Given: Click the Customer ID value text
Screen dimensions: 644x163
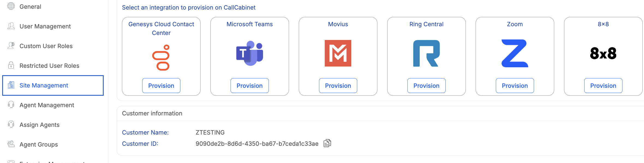Looking at the screenshot, I should (257, 144).
